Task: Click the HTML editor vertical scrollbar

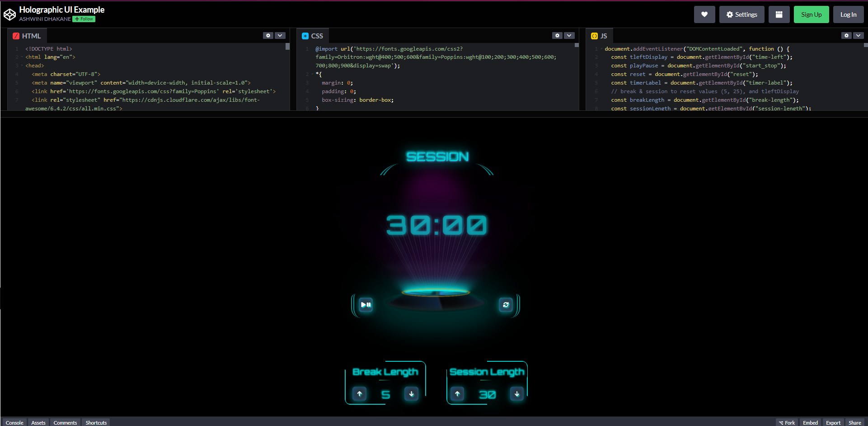Action: [x=287, y=47]
